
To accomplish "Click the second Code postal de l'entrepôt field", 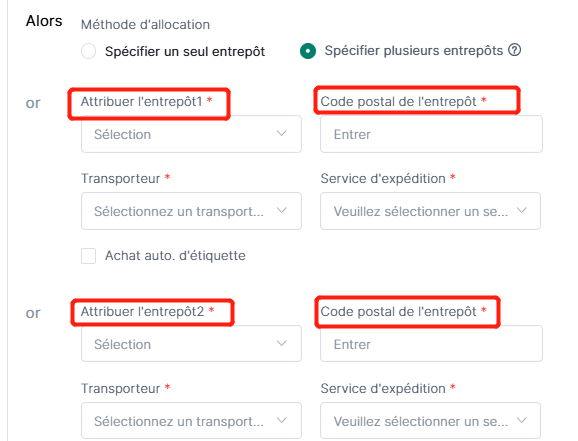I will [x=431, y=344].
